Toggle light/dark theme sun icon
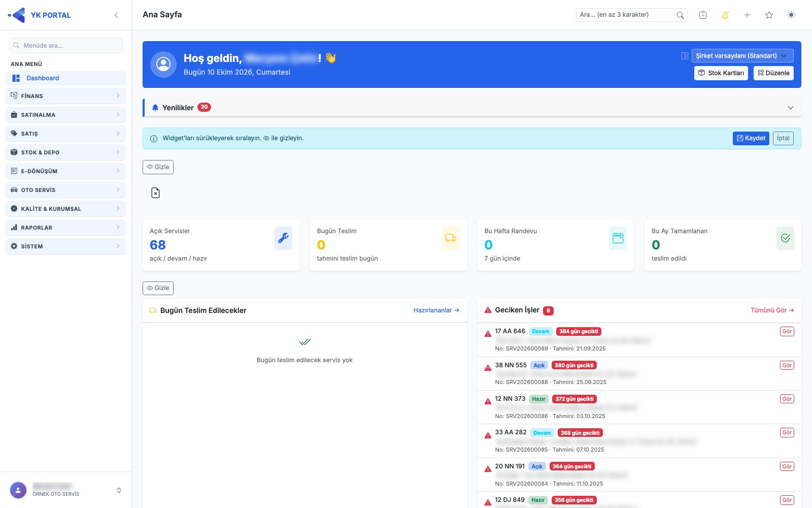The height and width of the screenshot is (508, 812). click(x=791, y=15)
